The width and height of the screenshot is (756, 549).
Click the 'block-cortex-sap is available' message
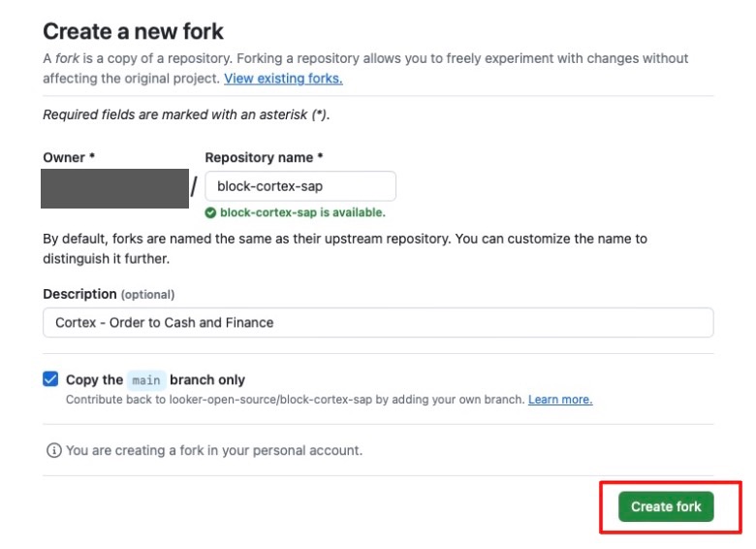tap(302, 212)
